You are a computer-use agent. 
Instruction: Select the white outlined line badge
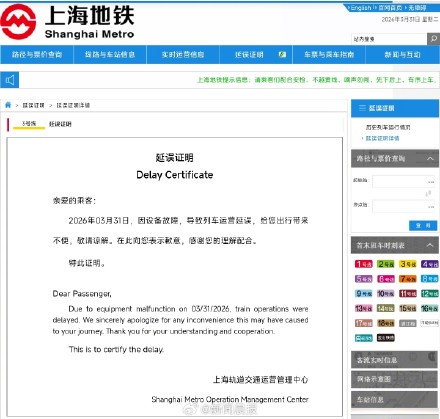tap(430, 323)
